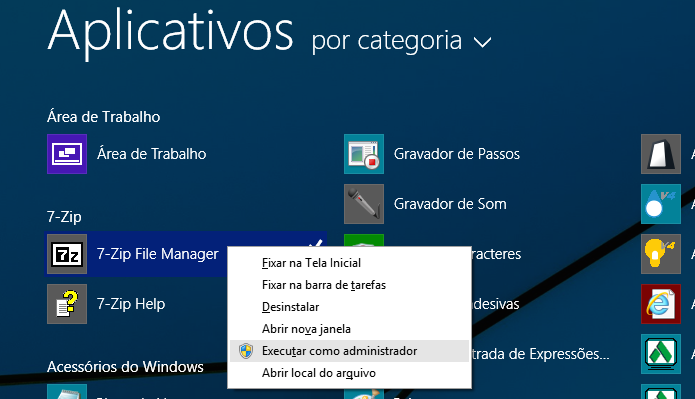The width and height of the screenshot is (695, 399).
Task: Open the Área de Trabalho tile icon
Action: click(67, 154)
